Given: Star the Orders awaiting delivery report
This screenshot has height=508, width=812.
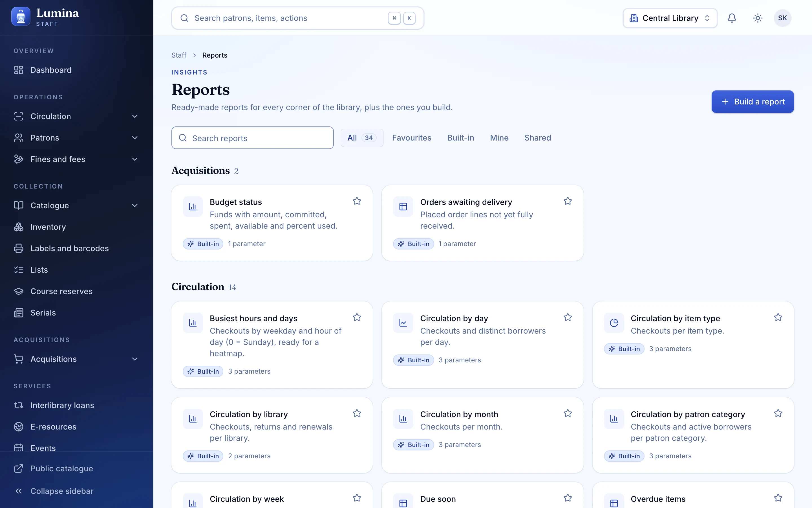Looking at the screenshot, I should point(568,201).
